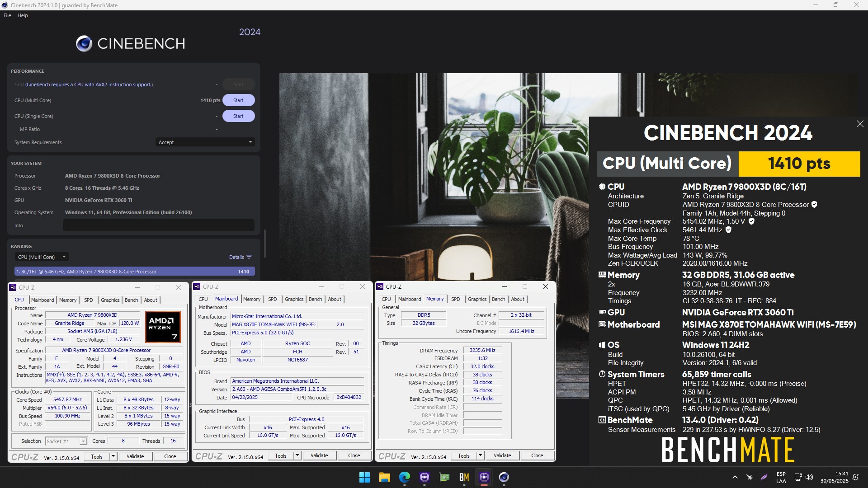Click the verified shield icon beside CPUID
Screen dimensions: 868x488
(x=814, y=205)
